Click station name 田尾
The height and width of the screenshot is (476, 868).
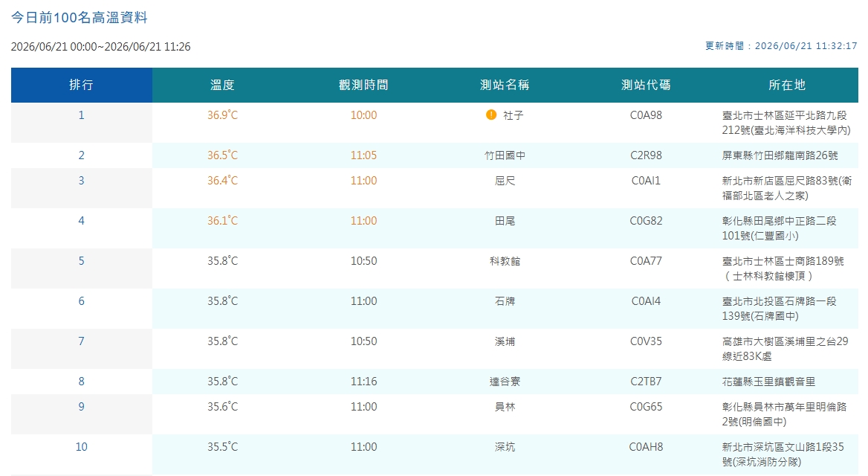click(x=505, y=221)
